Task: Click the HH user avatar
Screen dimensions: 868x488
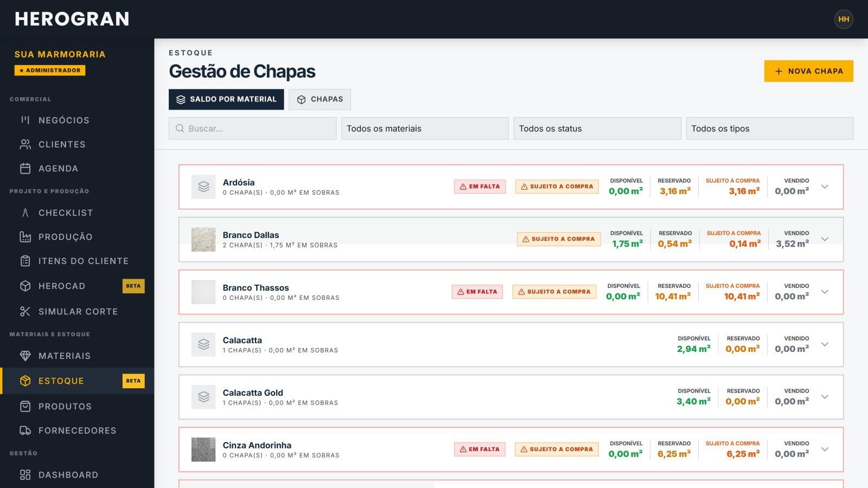Action: click(x=844, y=19)
